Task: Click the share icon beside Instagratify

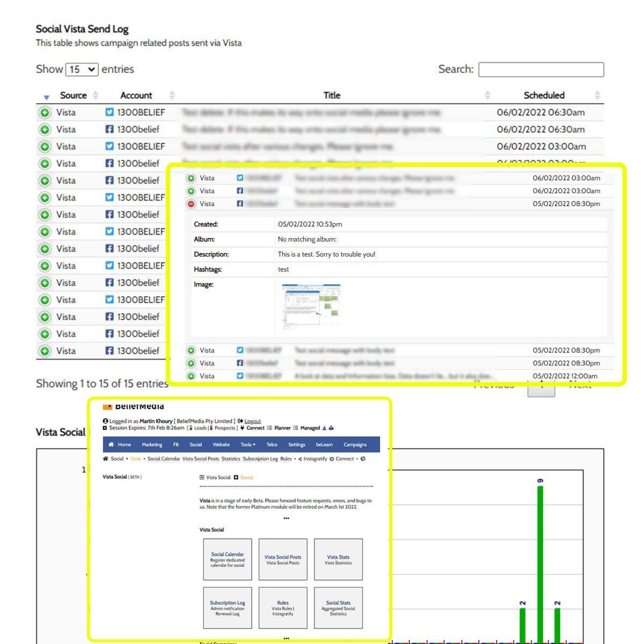Action: click(x=300, y=459)
